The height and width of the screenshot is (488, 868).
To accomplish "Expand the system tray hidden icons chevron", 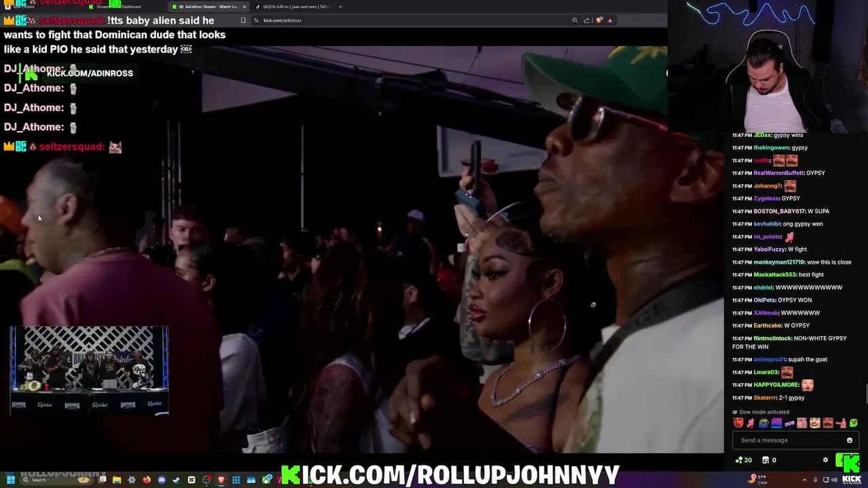I will pos(804,480).
